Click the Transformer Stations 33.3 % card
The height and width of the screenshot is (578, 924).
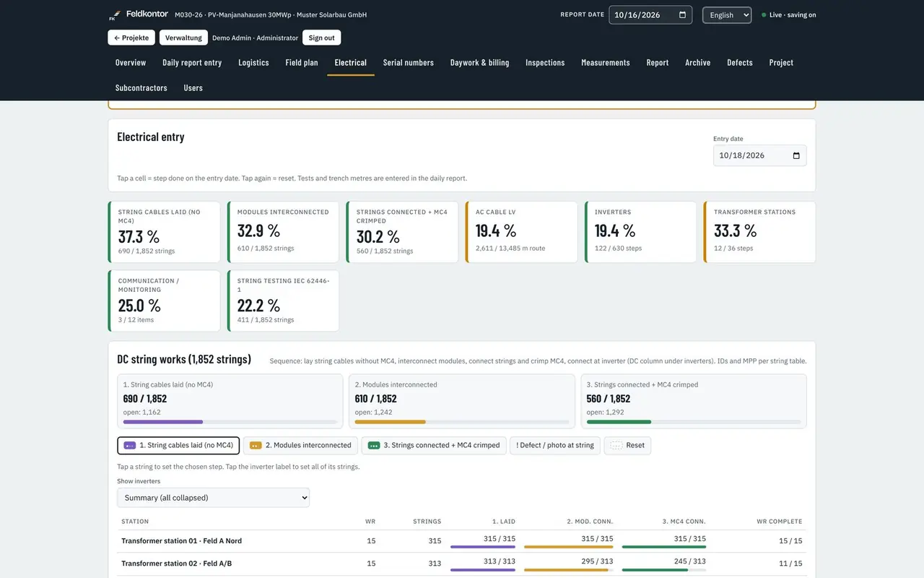tap(760, 232)
